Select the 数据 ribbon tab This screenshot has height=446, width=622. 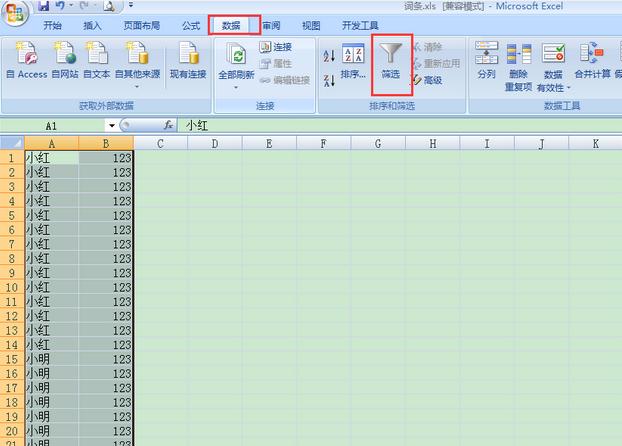231,26
